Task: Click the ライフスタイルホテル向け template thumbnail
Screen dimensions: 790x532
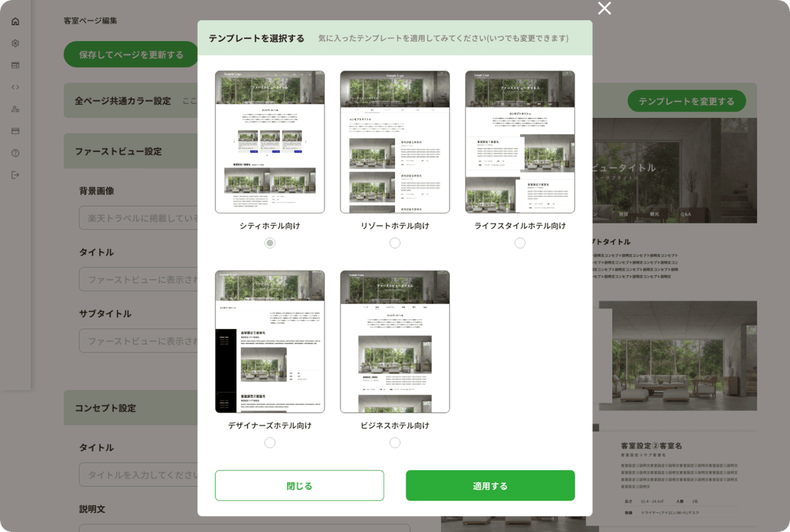Action: (x=520, y=142)
